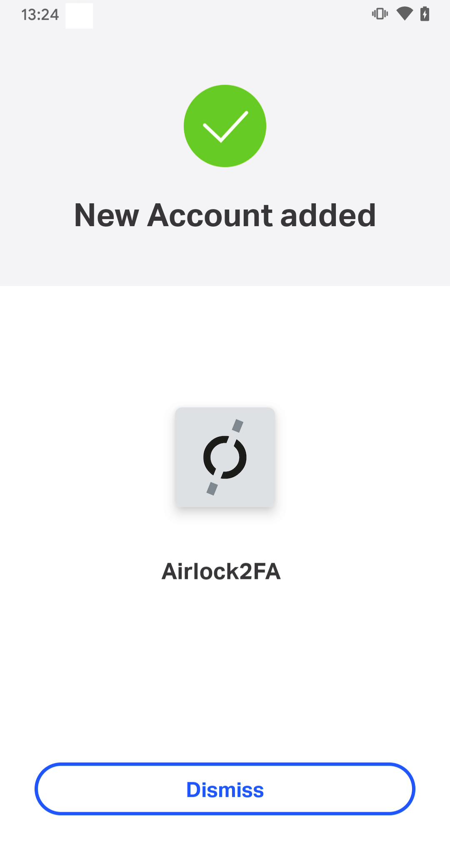
Task: Click the word "Account" in the heading
Action: coord(210,215)
